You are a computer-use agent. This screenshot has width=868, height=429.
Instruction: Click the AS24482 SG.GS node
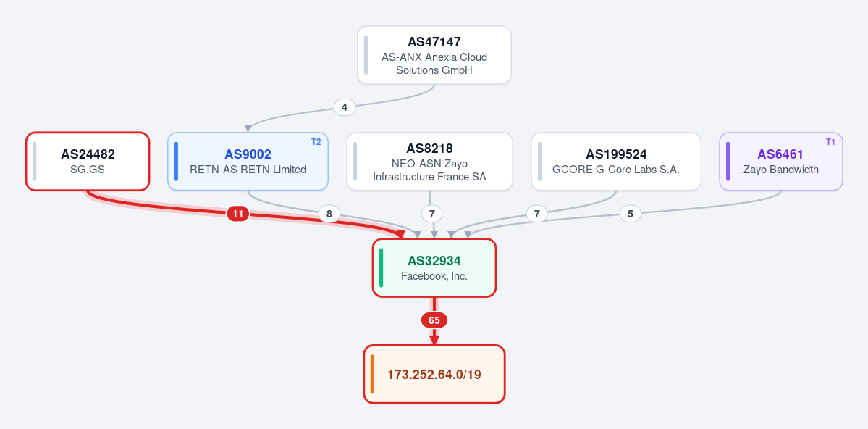coord(88,162)
